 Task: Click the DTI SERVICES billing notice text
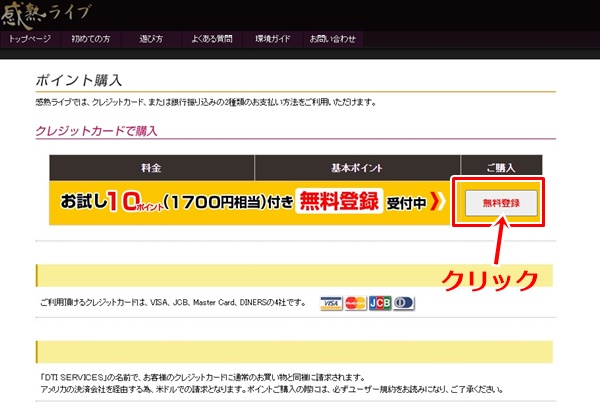pos(202,378)
